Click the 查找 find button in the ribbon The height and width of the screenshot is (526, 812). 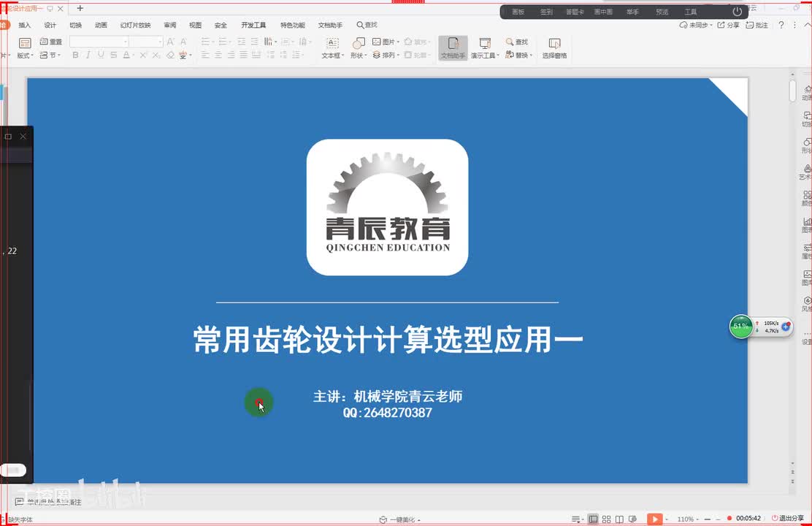click(517, 42)
